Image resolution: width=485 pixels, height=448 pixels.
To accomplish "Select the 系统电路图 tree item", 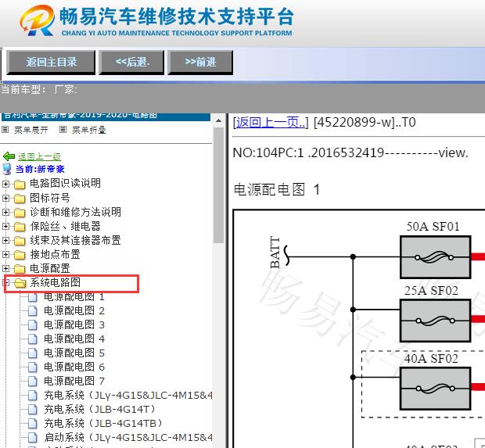I will tap(55, 282).
